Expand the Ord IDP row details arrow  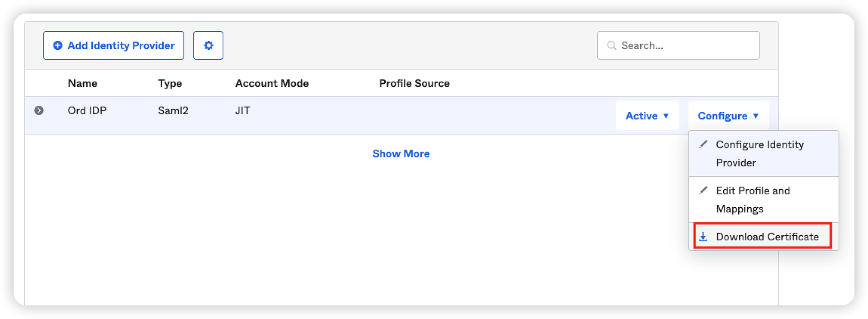(39, 110)
